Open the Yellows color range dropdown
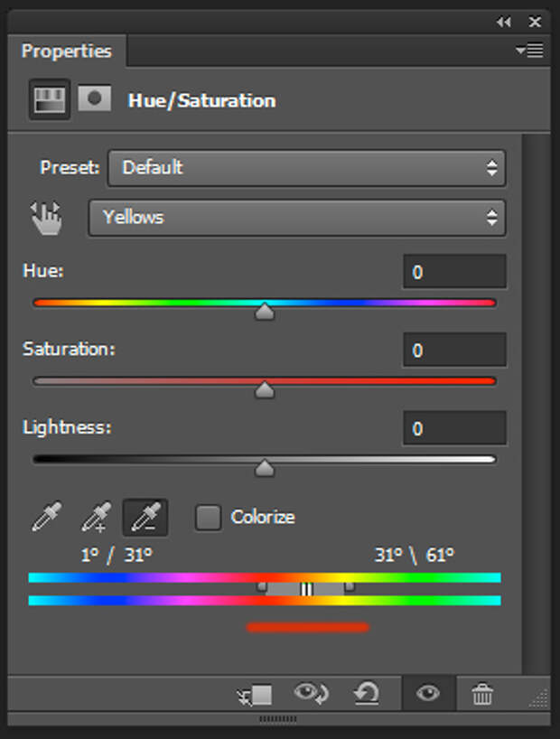560x739 pixels. pyautogui.click(x=297, y=218)
